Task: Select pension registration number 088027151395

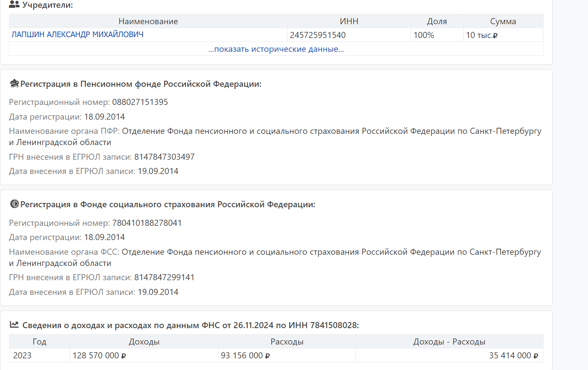Action: (140, 102)
